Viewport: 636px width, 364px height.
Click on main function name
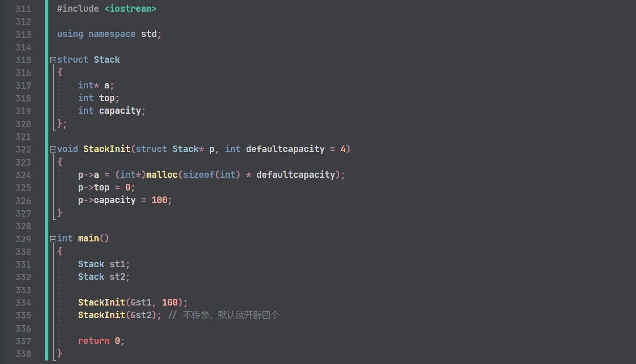[88, 238]
